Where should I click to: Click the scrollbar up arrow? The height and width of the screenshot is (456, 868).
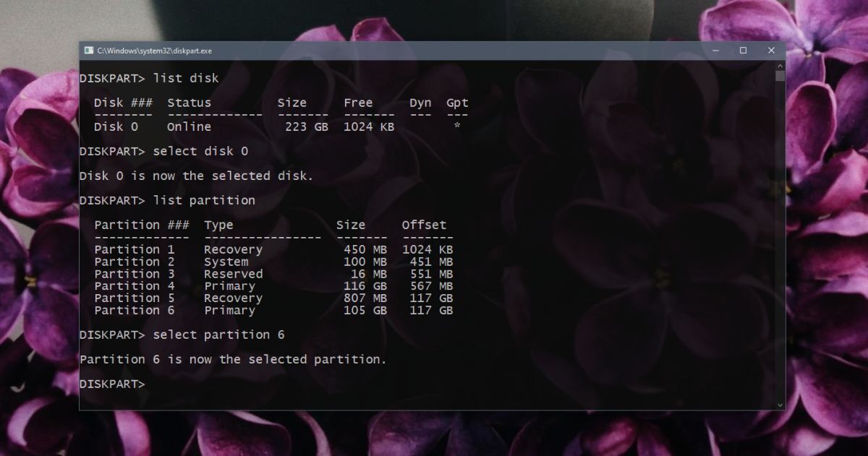click(x=780, y=66)
